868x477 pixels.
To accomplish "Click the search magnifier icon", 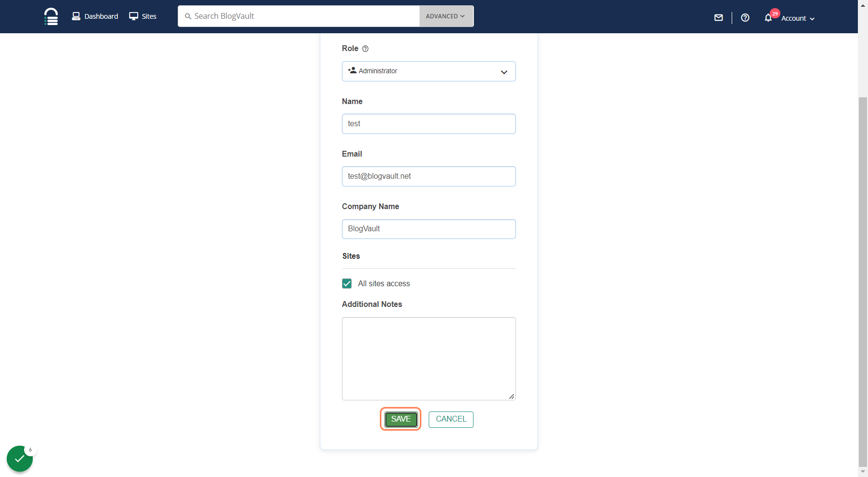I will 188,16.
